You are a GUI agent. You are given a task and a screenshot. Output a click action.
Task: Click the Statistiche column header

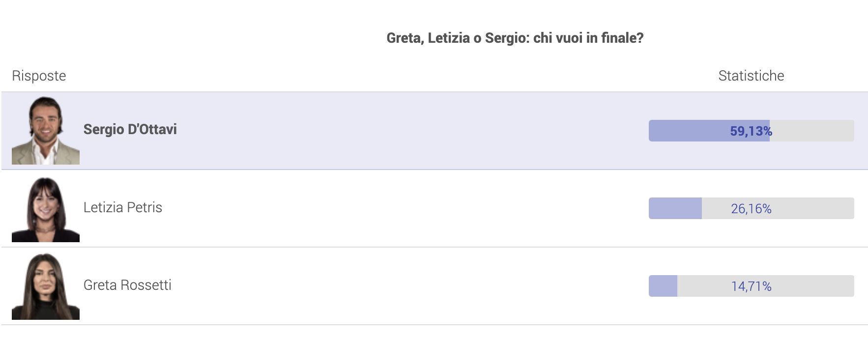[x=751, y=76]
